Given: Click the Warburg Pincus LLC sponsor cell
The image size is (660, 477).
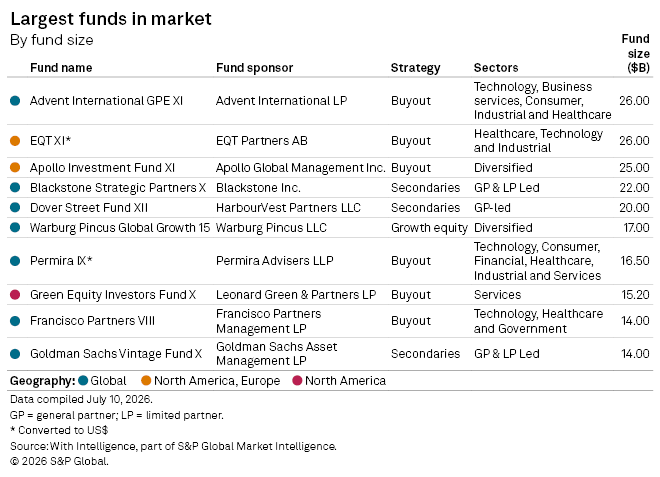Looking at the screenshot, I should tap(271, 228).
